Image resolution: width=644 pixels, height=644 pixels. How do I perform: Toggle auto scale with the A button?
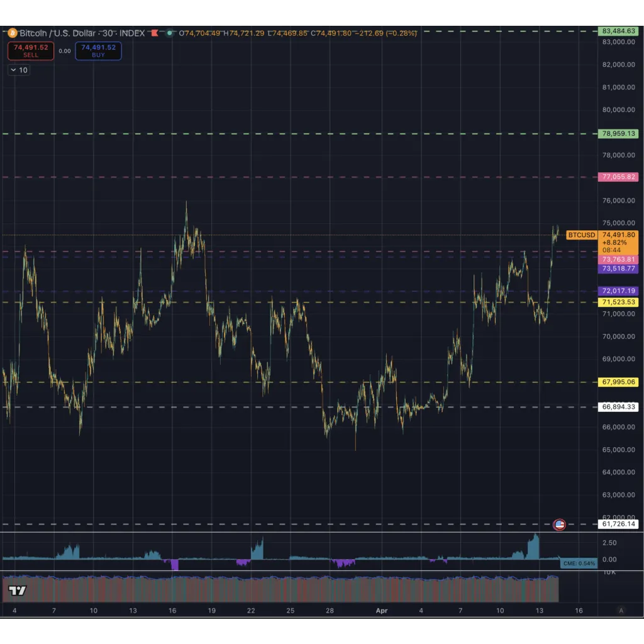coord(621,611)
